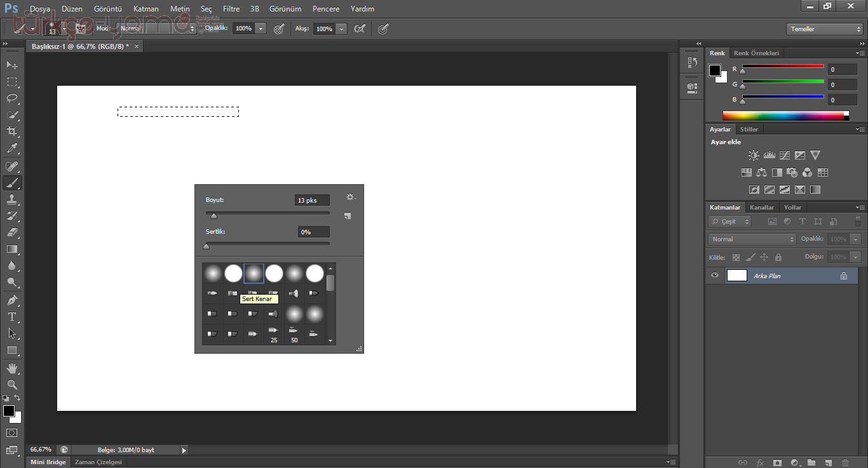Image resolution: width=868 pixels, height=468 pixels.
Task: Toggle lock transparent pixels in Kilitle
Action: point(736,257)
